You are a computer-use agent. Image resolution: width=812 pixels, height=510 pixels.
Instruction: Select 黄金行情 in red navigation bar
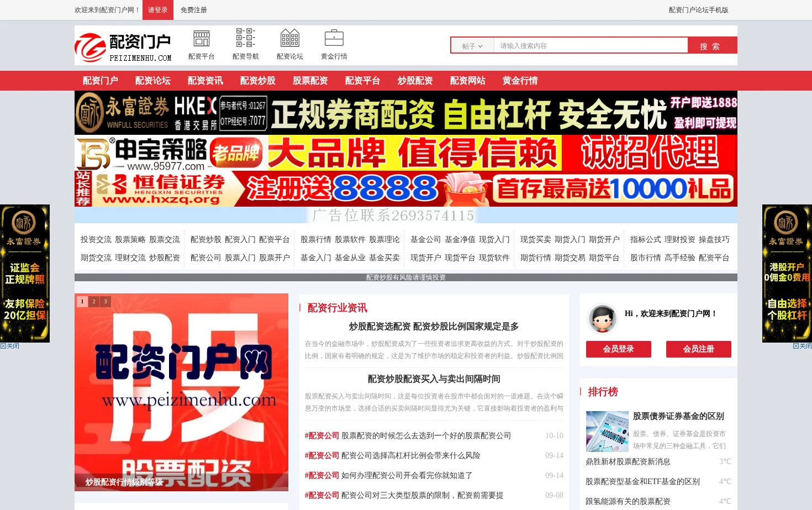coord(520,81)
